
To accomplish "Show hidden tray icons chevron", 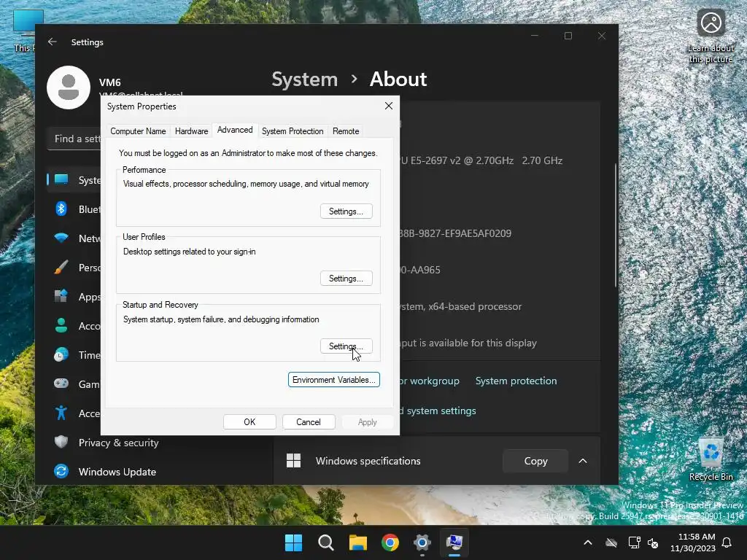I will (x=588, y=542).
